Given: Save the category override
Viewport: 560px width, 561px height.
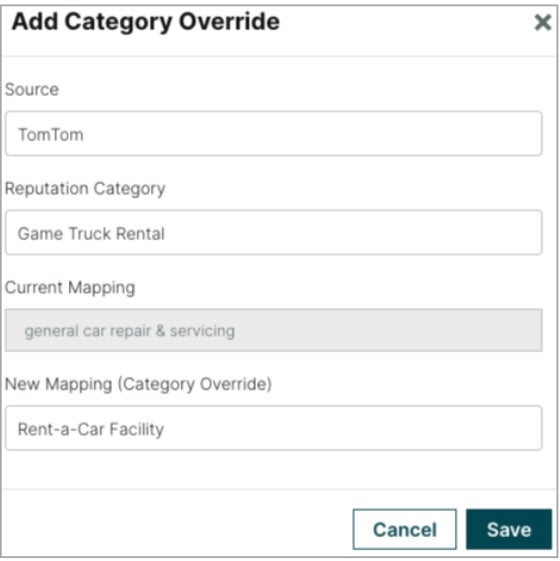Looking at the screenshot, I should click(508, 529).
